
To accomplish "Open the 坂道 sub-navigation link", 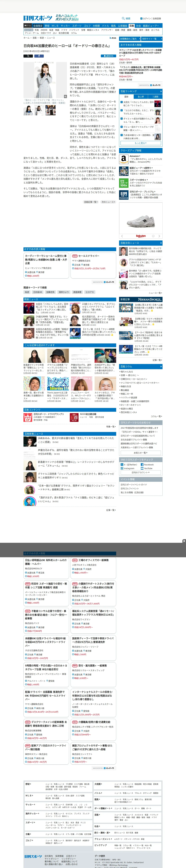I will point(51,30).
